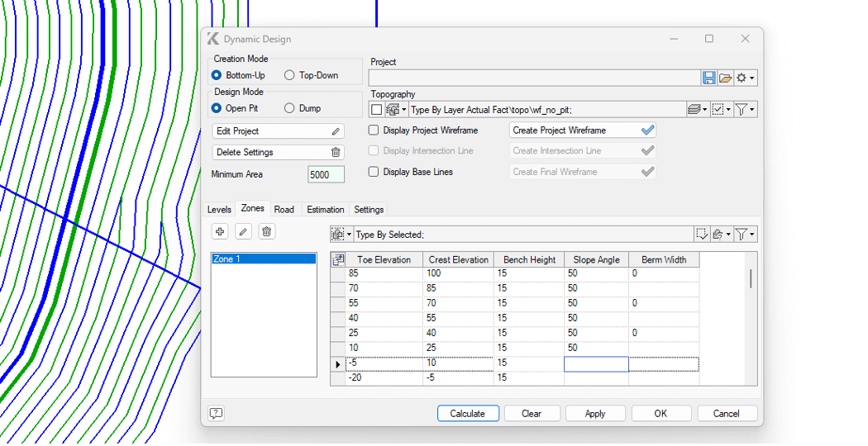Toggle the Topography checkbox
Screen dimensions: 868x446
coord(376,110)
